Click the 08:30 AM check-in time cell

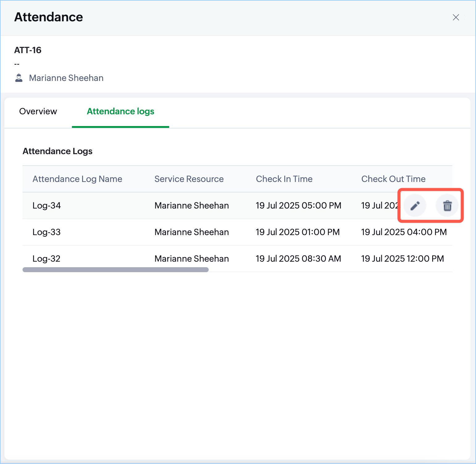click(x=298, y=259)
